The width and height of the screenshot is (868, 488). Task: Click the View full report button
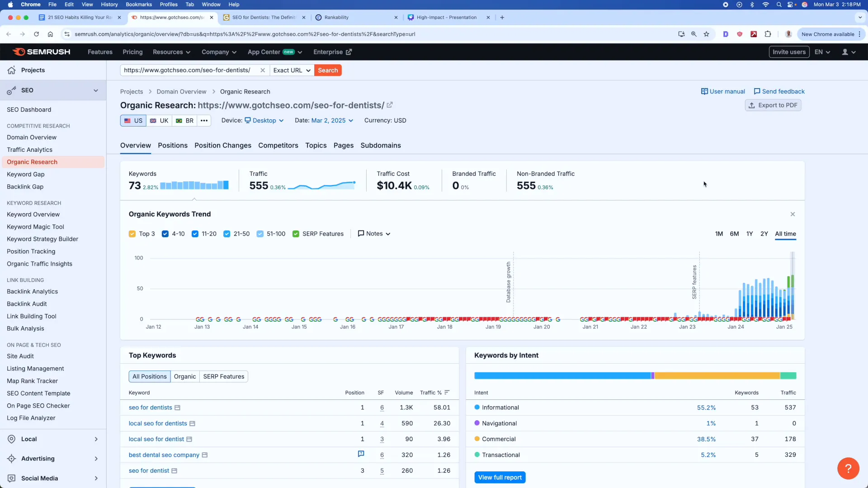[500, 478]
